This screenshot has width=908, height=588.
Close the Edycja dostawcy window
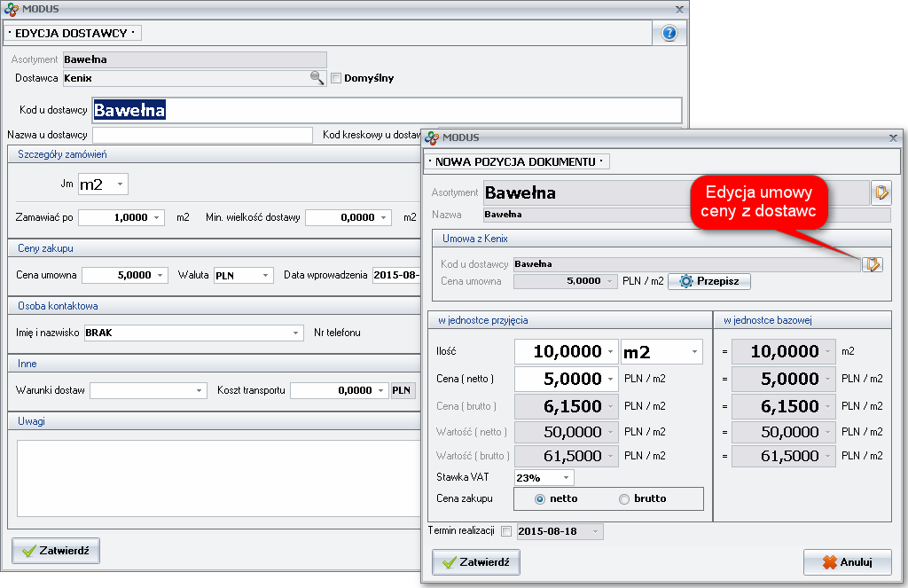679,9
